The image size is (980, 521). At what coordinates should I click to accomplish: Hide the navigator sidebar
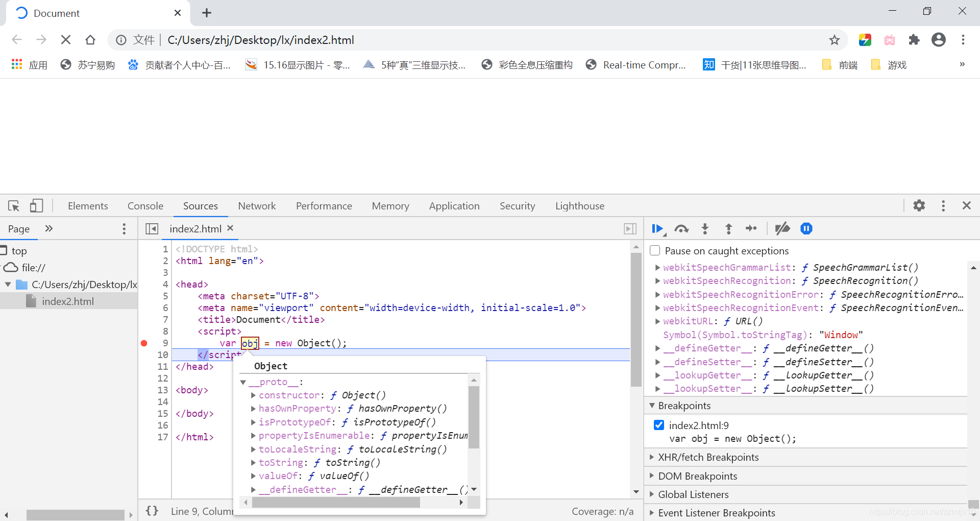point(152,229)
